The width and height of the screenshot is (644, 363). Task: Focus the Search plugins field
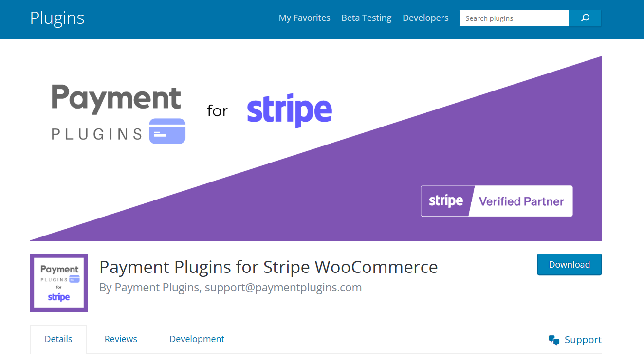pos(514,18)
